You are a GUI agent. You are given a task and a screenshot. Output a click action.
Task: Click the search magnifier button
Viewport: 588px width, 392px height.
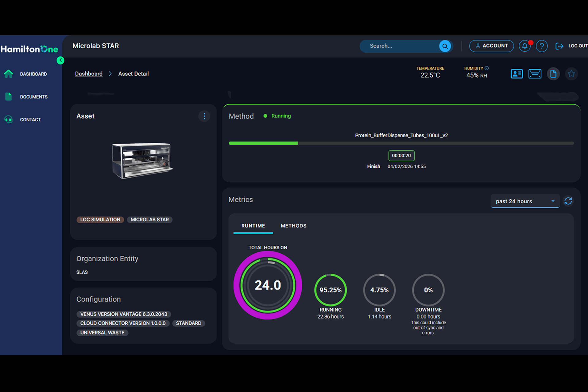pyautogui.click(x=445, y=46)
